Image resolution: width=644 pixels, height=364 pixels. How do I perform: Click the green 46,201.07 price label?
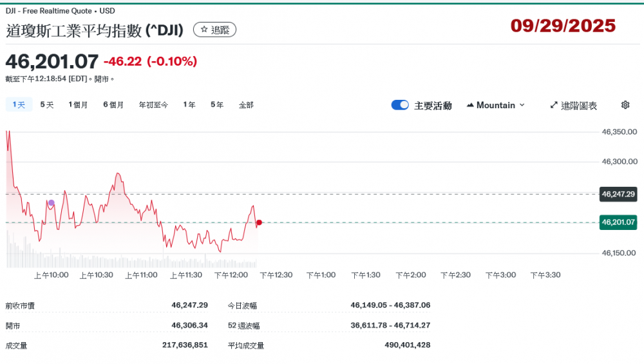click(618, 222)
